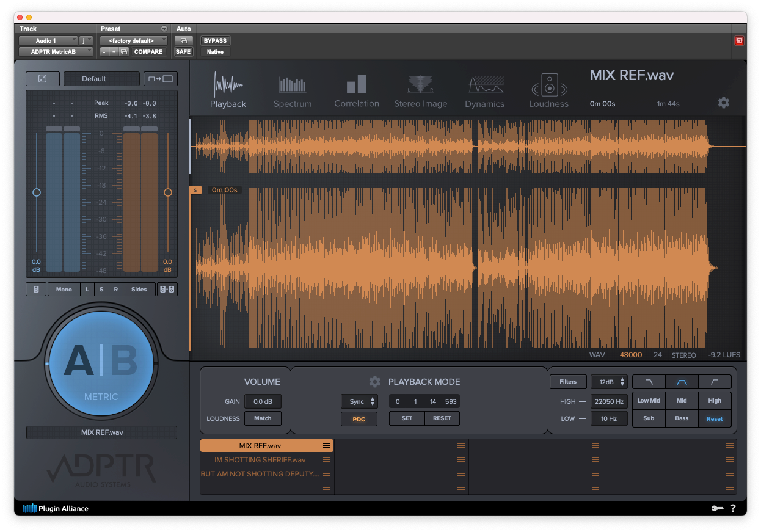Open the key license icon
This screenshot has width=761, height=532.
coord(717,508)
